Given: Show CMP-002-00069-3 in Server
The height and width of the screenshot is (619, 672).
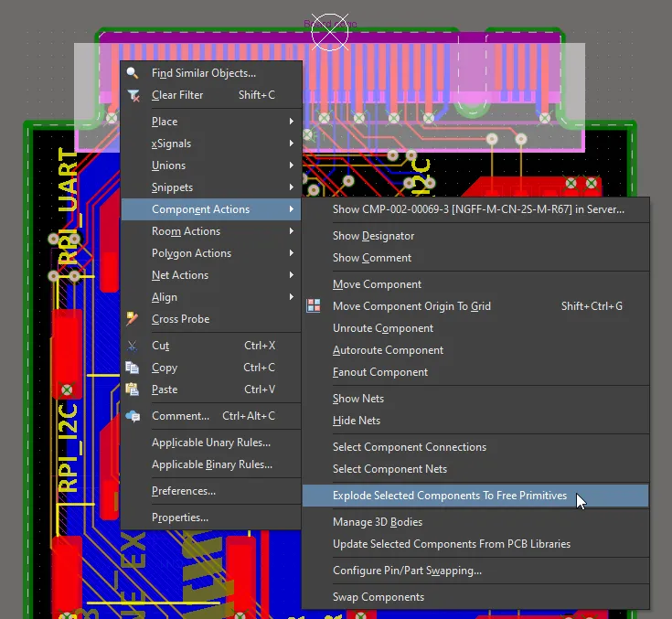Looking at the screenshot, I should 475,209.
